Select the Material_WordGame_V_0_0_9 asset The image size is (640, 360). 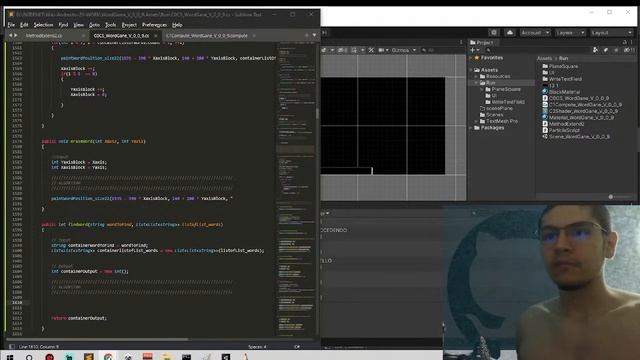coord(578,118)
